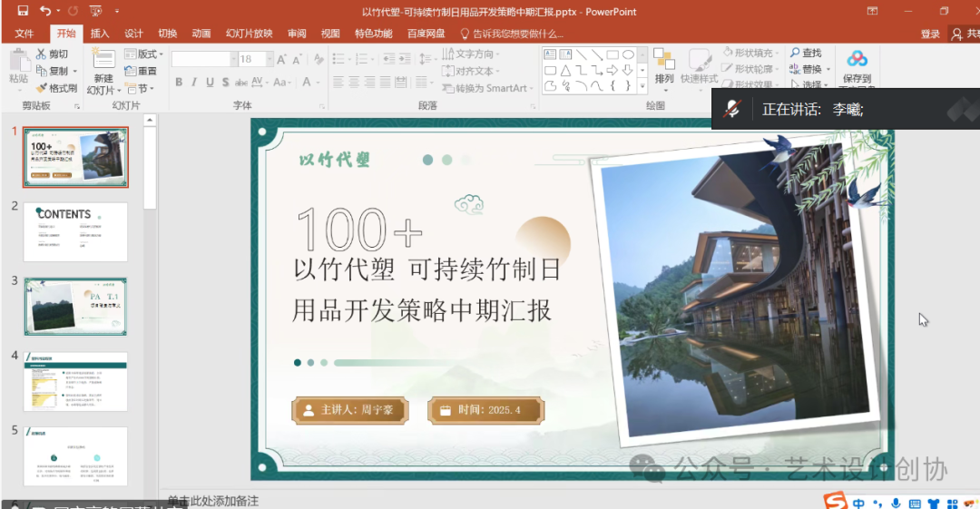Click the Baidu cloud save (保存到) icon
The height and width of the screenshot is (509, 980).
(857, 60)
